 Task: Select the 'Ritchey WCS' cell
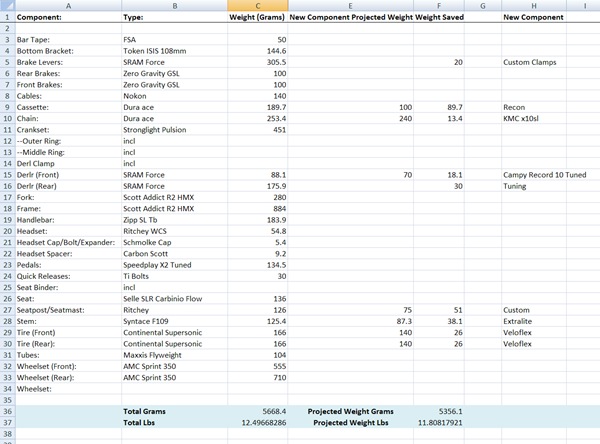point(174,231)
